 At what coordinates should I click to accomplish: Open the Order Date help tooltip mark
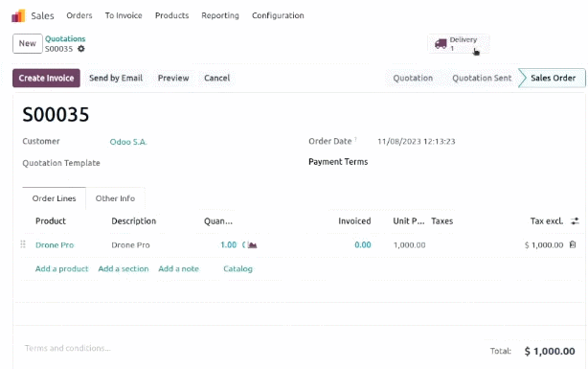tap(355, 139)
